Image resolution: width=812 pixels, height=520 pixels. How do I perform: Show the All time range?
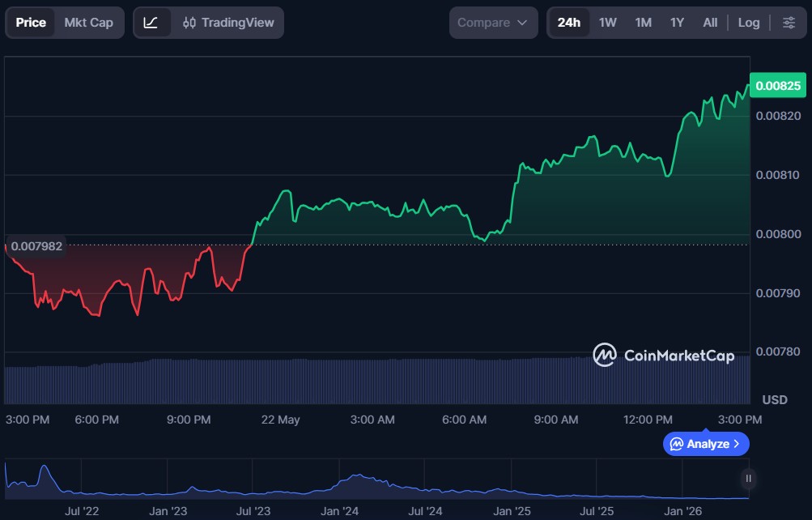(x=710, y=23)
